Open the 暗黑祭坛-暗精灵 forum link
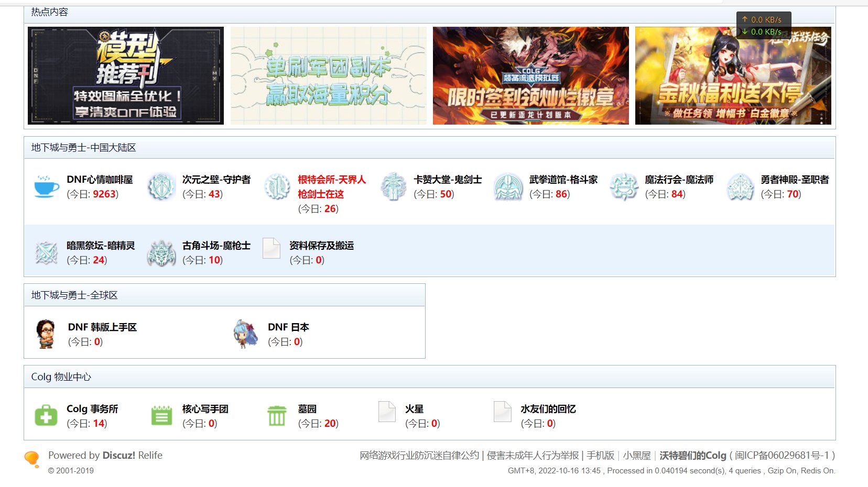Image resolution: width=868 pixels, height=487 pixels. (101, 246)
